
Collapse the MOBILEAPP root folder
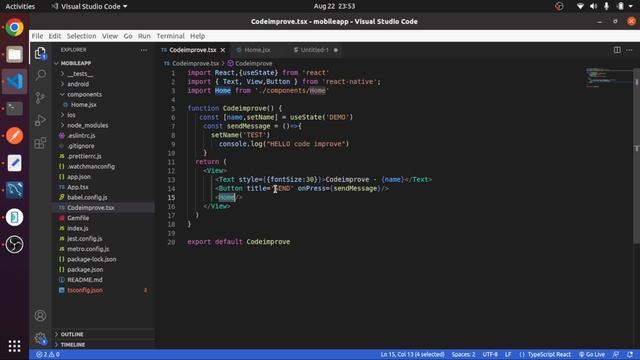click(x=76, y=63)
